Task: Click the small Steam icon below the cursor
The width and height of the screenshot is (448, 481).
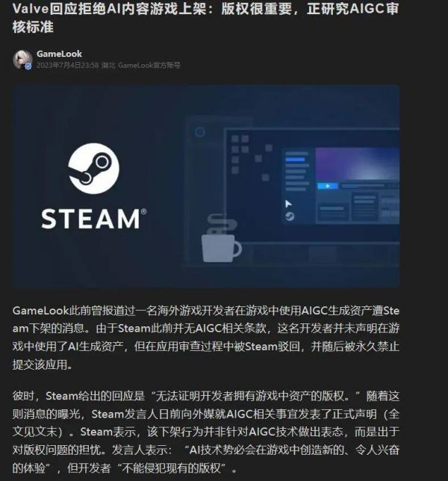Action: click(x=290, y=217)
